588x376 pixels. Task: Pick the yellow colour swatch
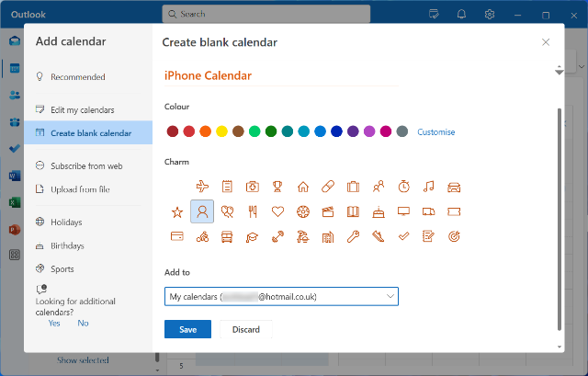(x=221, y=131)
